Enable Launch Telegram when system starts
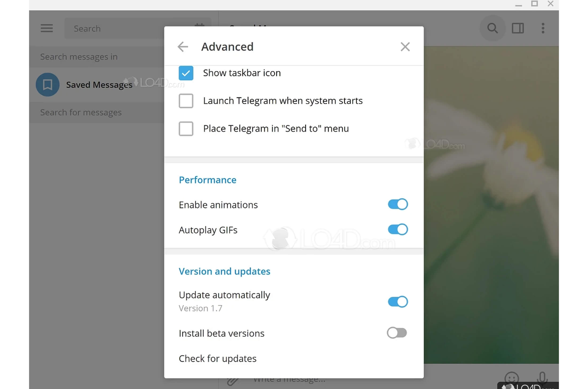This screenshot has height=389, width=588. pos(186,101)
